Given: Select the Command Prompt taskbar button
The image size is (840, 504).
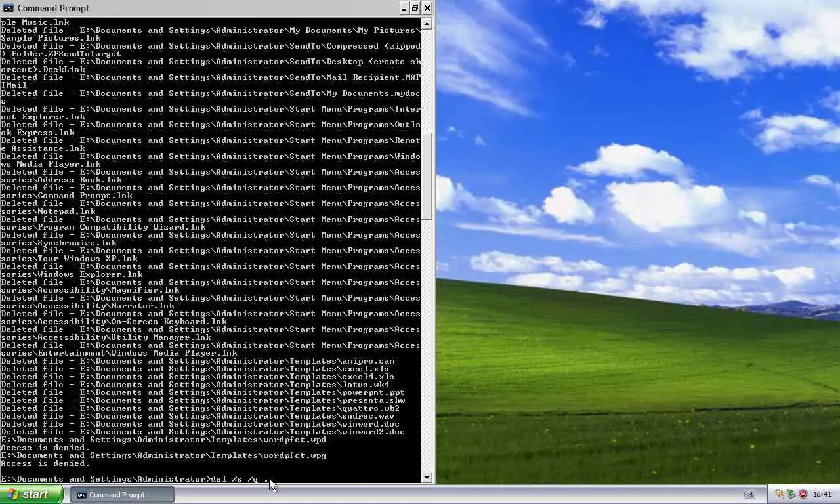Looking at the screenshot, I should (122, 495).
